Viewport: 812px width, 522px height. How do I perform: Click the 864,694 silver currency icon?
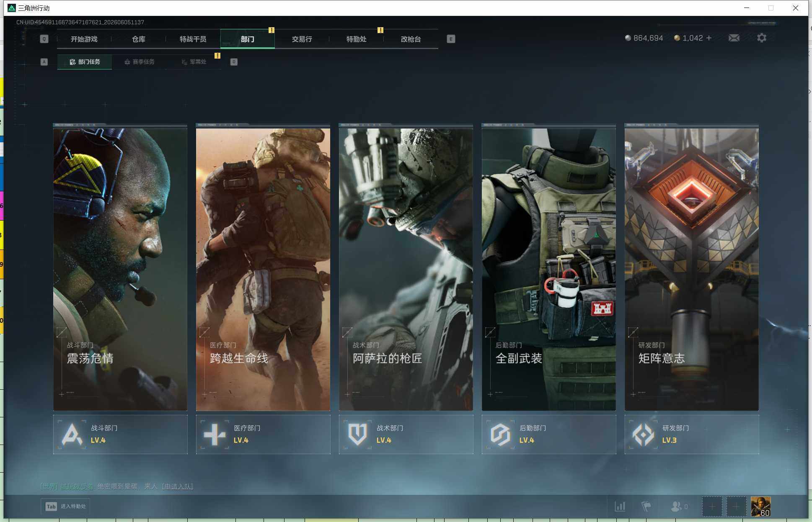(x=628, y=38)
